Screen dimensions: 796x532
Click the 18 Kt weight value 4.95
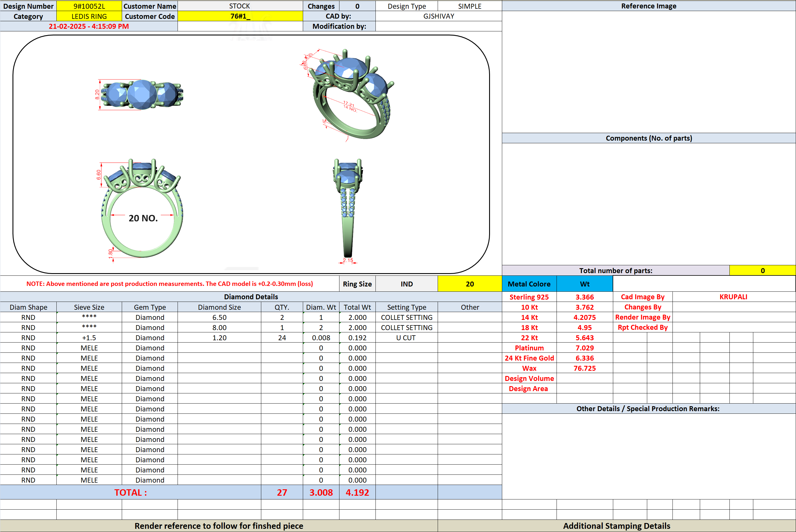pyautogui.click(x=585, y=327)
